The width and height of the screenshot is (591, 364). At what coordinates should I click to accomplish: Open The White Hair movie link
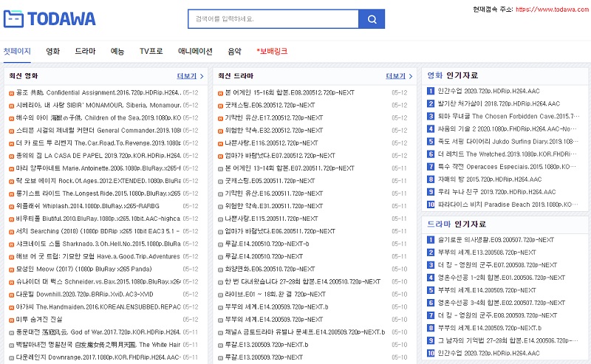click(98, 345)
